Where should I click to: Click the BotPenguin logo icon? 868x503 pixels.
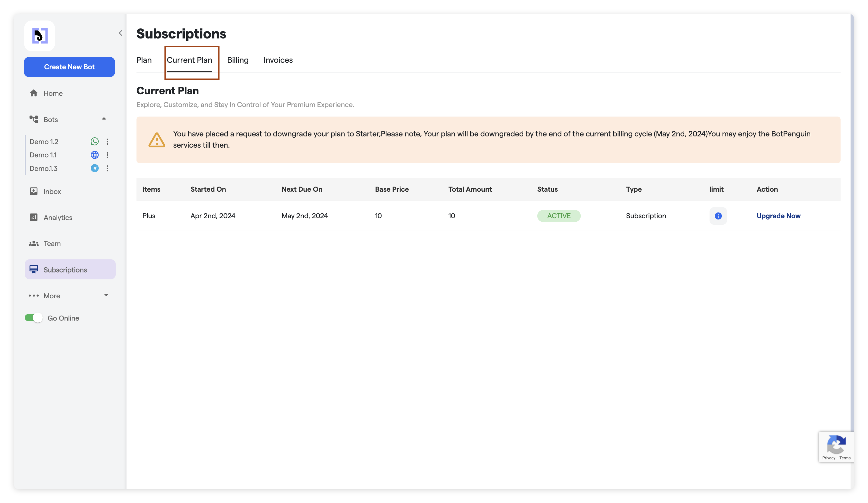(x=40, y=36)
